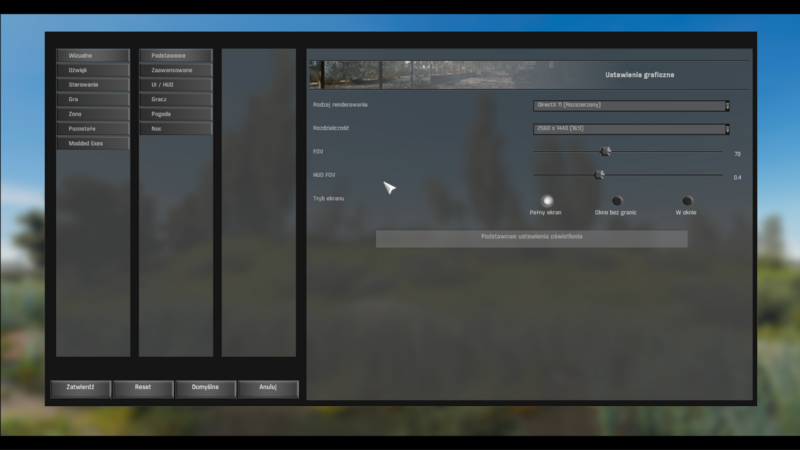Switch to the Sterowanie category
The height and width of the screenshot is (450, 800).
[x=93, y=85]
